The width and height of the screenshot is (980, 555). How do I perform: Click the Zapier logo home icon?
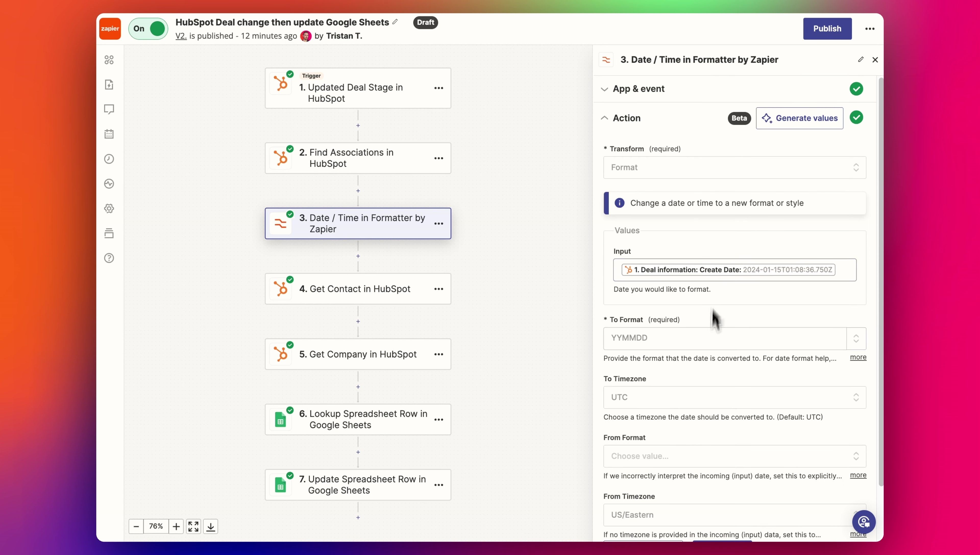click(x=110, y=29)
